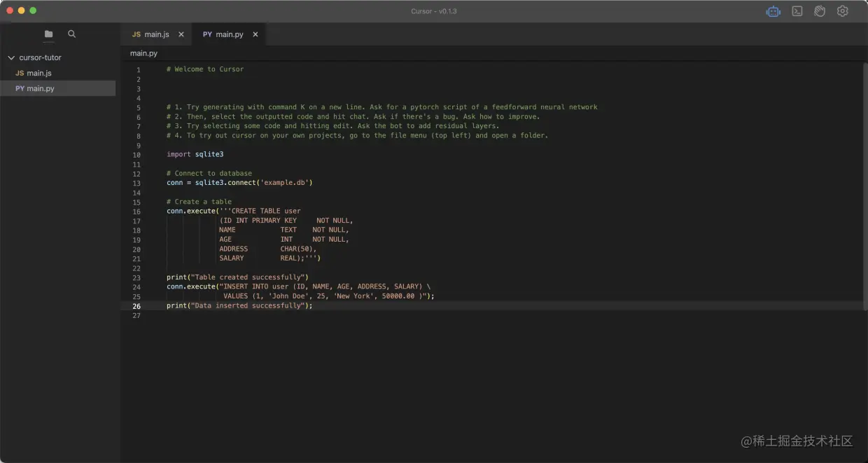Click the waving hand feedback icon
This screenshot has width=868, height=463.
coord(820,11)
